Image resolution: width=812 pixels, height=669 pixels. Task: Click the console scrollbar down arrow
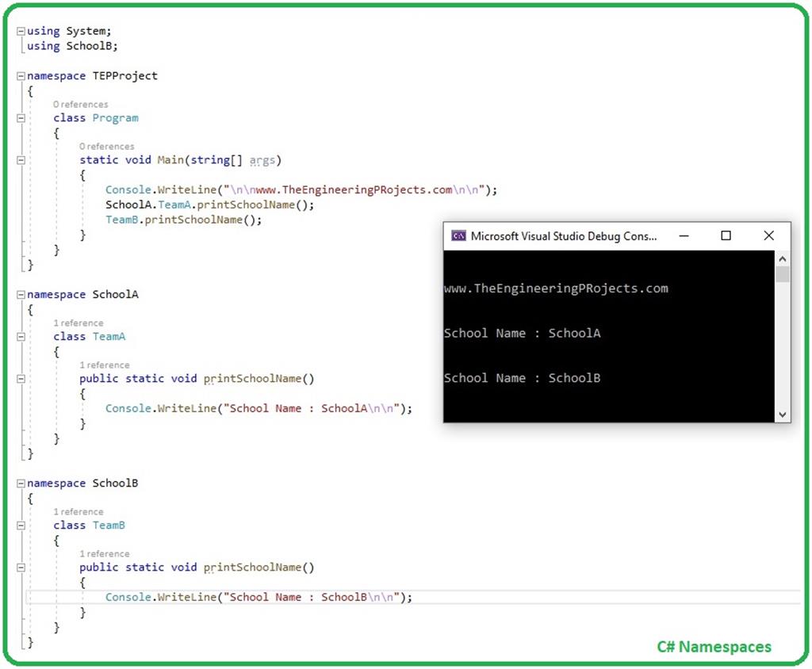(783, 414)
